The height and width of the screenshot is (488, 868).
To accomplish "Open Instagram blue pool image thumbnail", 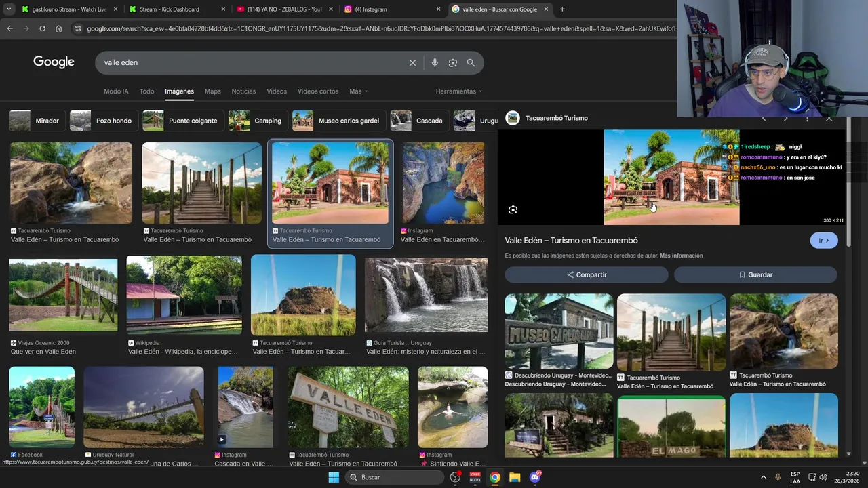I will click(x=443, y=183).
